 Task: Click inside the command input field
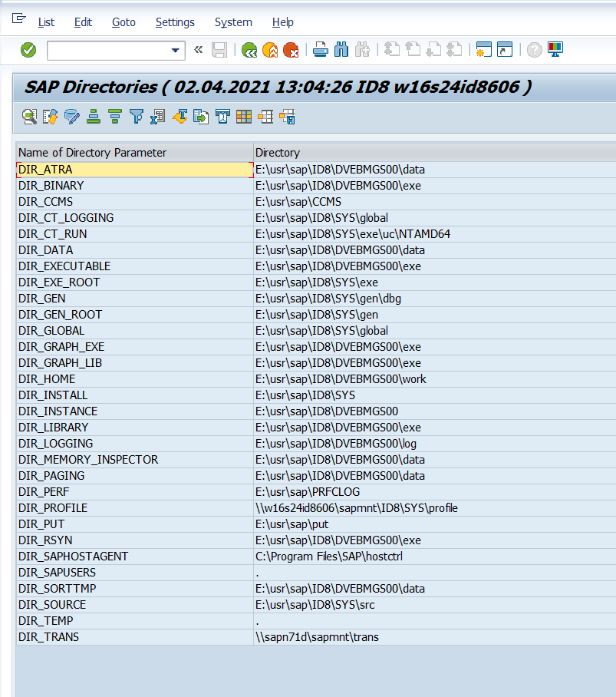pyautogui.click(x=107, y=51)
